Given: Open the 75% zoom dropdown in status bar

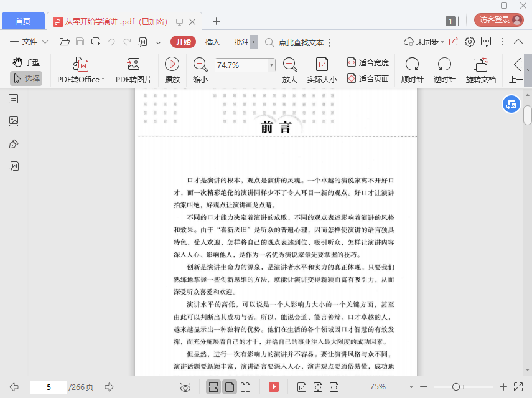Looking at the screenshot, I should tap(411, 387).
